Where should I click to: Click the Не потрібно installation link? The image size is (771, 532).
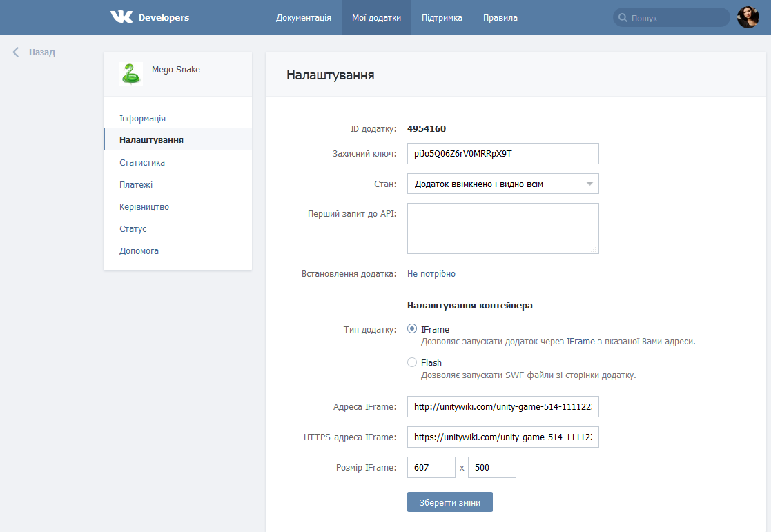(431, 274)
